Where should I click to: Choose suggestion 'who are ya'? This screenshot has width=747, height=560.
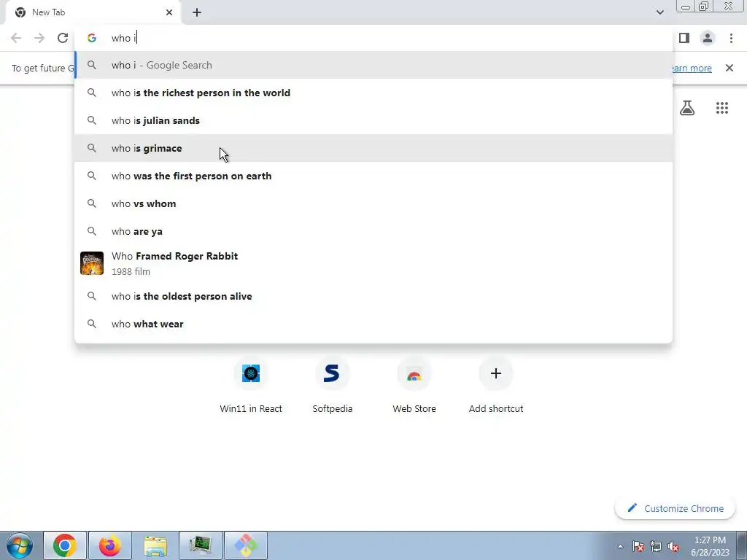pyautogui.click(x=373, y=231)
